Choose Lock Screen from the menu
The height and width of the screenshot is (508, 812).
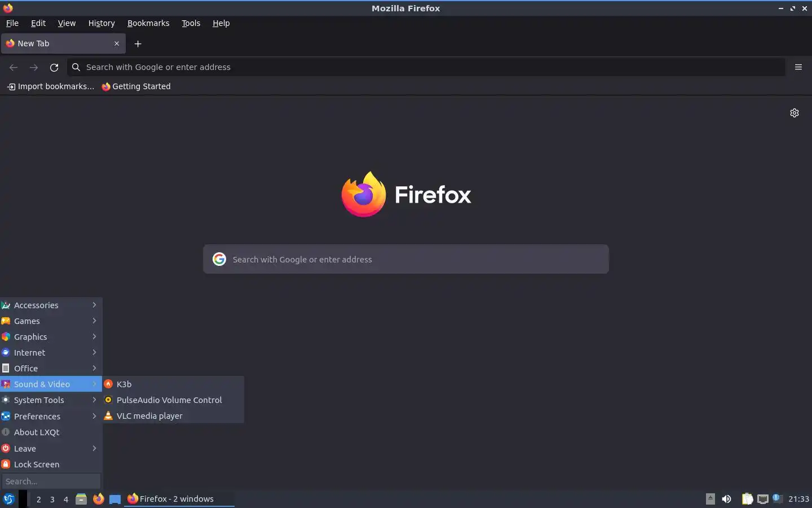[51, 464]
